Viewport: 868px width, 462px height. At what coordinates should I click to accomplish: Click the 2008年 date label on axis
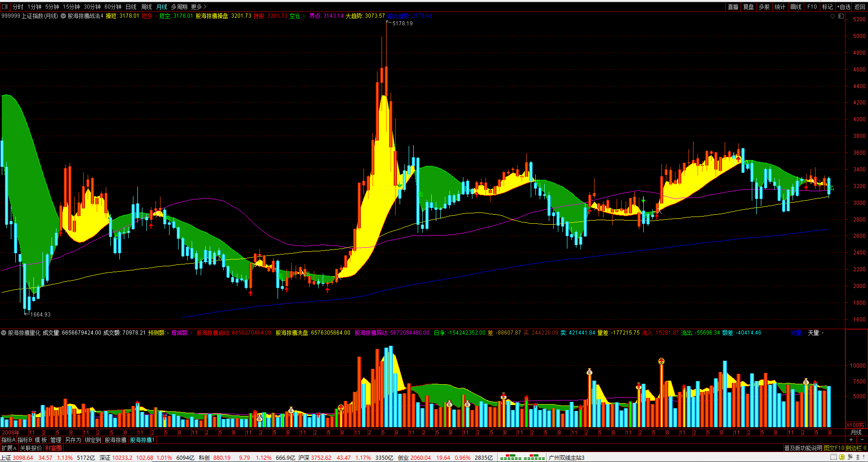[x=10, y=433]
